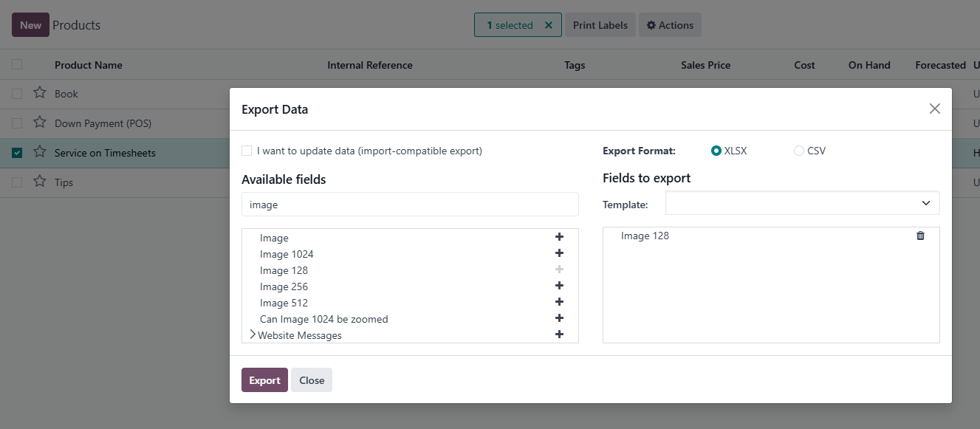This screenshot has width=980, height=429.
Task: Add Image 256 field with plus icon
Action: 559,286
